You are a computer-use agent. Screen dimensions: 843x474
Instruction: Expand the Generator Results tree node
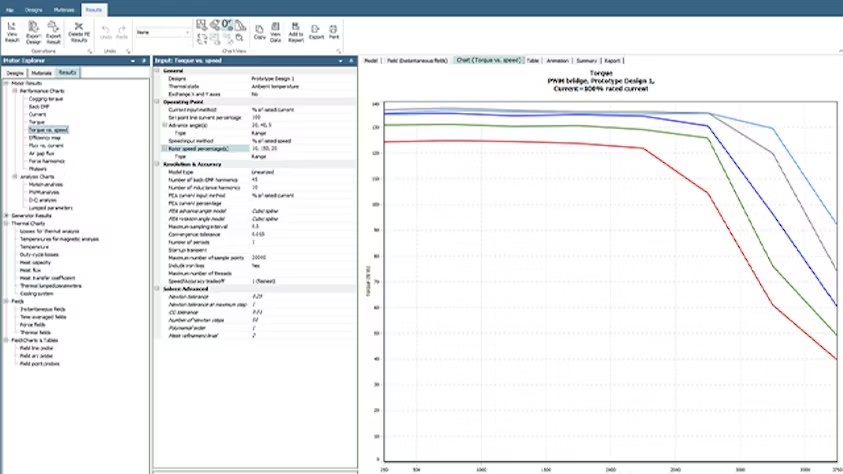[4, 215]
